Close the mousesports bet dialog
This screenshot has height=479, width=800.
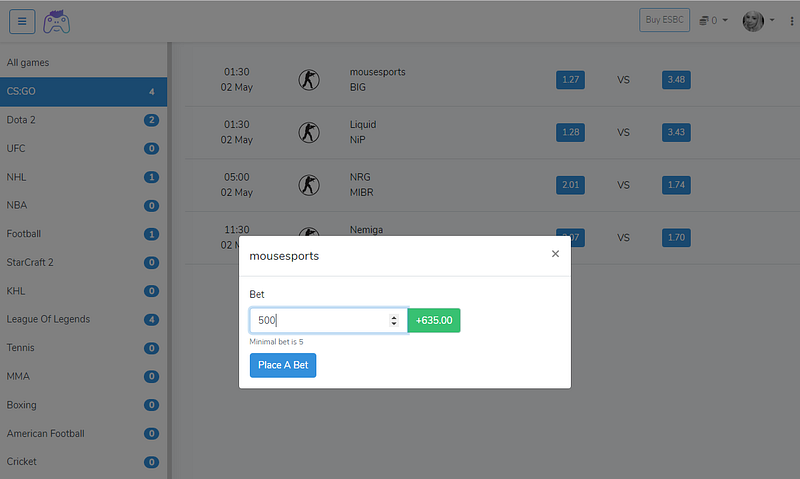[x=555, y=254]
